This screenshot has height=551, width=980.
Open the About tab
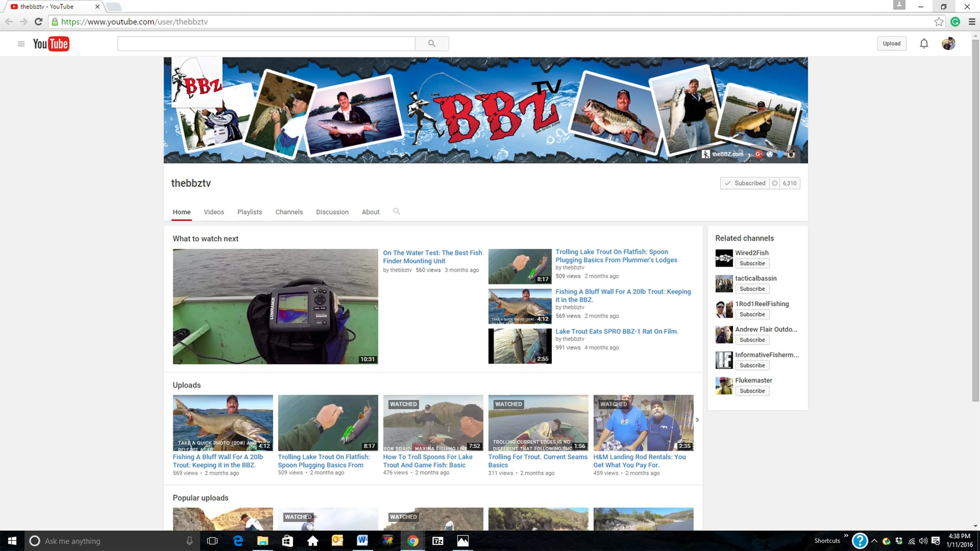pyautogui.click(x=370, y=212)
